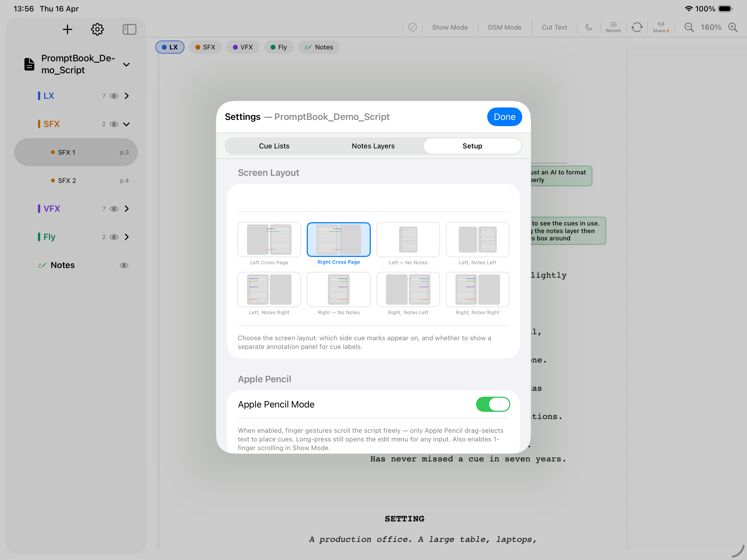Expand the VFX cue list chevron
This screenshot has height=560, width=747.
point(127,209)
